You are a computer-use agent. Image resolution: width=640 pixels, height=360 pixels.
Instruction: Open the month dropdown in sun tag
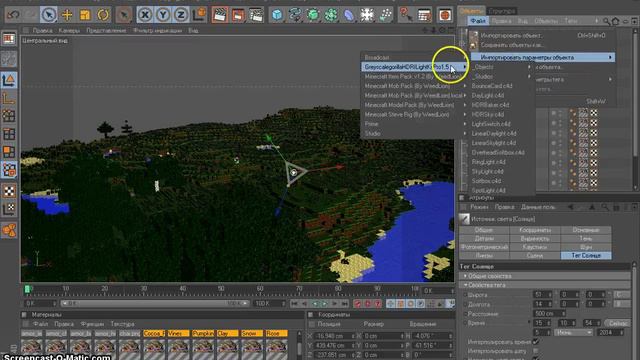(x=573, y=333)
